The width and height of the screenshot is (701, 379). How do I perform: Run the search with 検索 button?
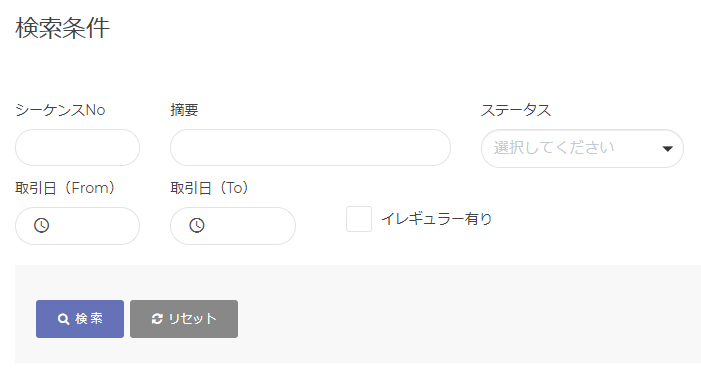click(x=80, y=319)
